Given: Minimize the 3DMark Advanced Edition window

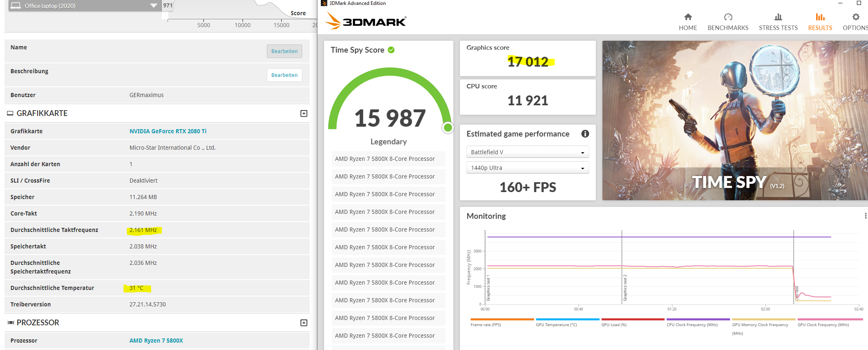Looking at the screenshot, I should coord(840,3).
